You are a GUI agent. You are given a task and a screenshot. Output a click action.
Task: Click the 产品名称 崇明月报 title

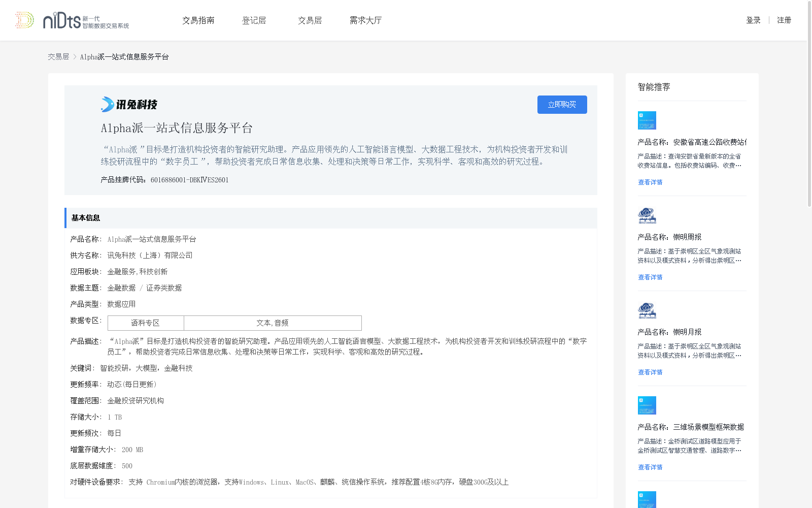(670, 332)
